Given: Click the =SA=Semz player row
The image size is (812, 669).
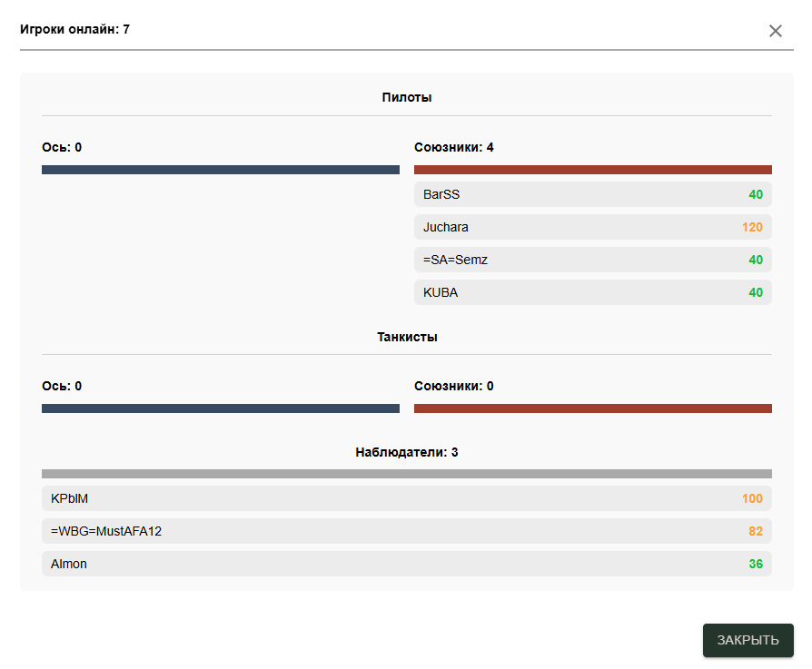Looking at the screenshot, I should (592, 260).
